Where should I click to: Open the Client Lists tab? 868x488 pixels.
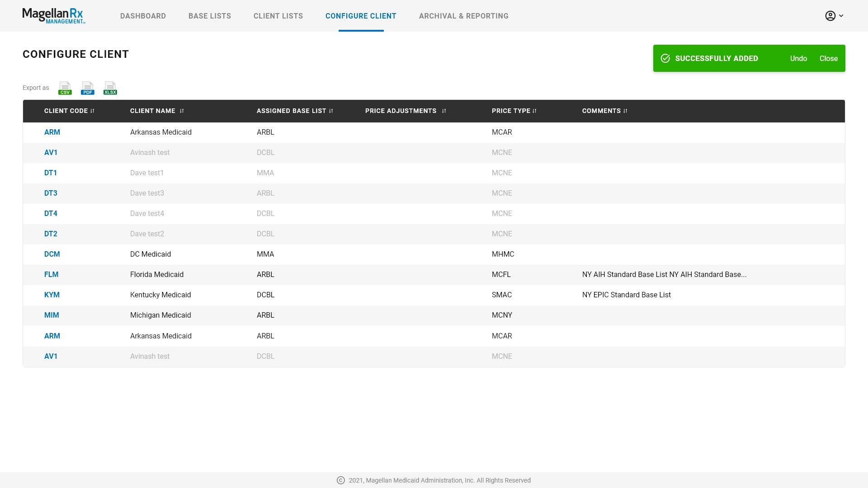[278, 16]
